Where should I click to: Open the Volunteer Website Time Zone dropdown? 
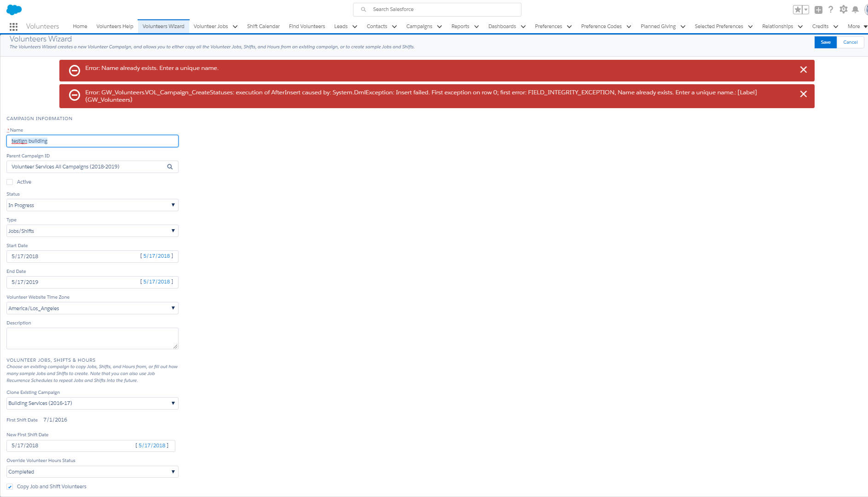pyautogui.click(x=93, y=308)
